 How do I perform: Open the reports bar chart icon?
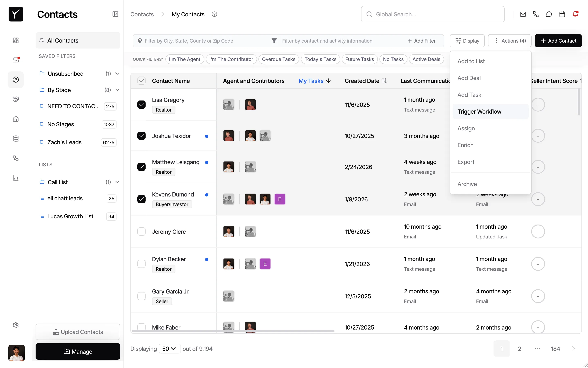click(16, 178)
